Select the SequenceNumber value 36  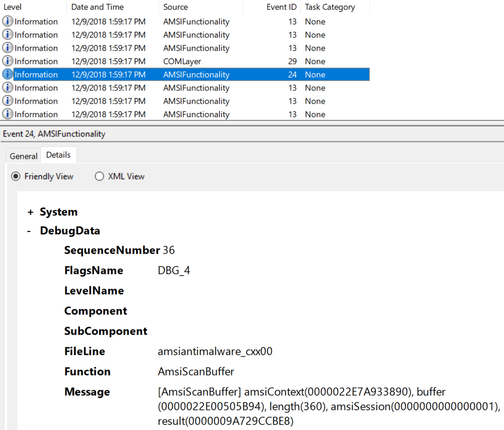pyautogui.click(x=171, y=250)
